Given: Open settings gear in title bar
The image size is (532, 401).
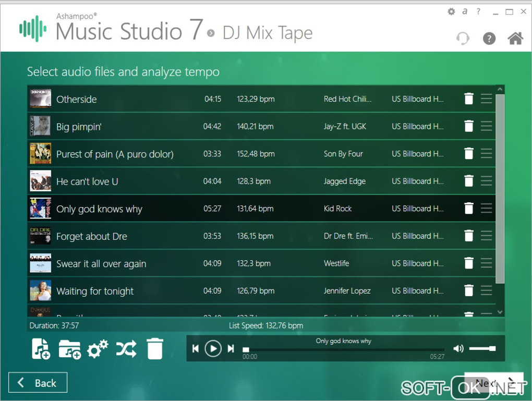Looking at the screenshot, I should [451, 11].
